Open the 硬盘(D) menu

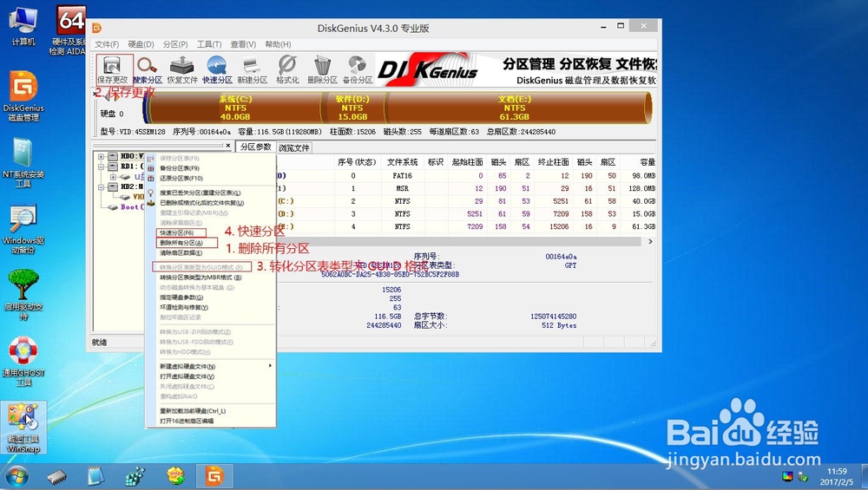point(141,44)
